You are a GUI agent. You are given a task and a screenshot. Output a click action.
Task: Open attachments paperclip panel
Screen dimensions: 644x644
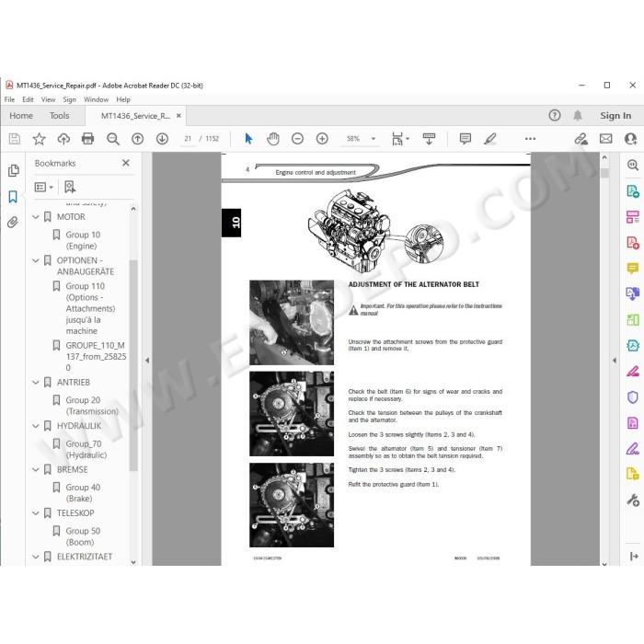coord(13,223)
